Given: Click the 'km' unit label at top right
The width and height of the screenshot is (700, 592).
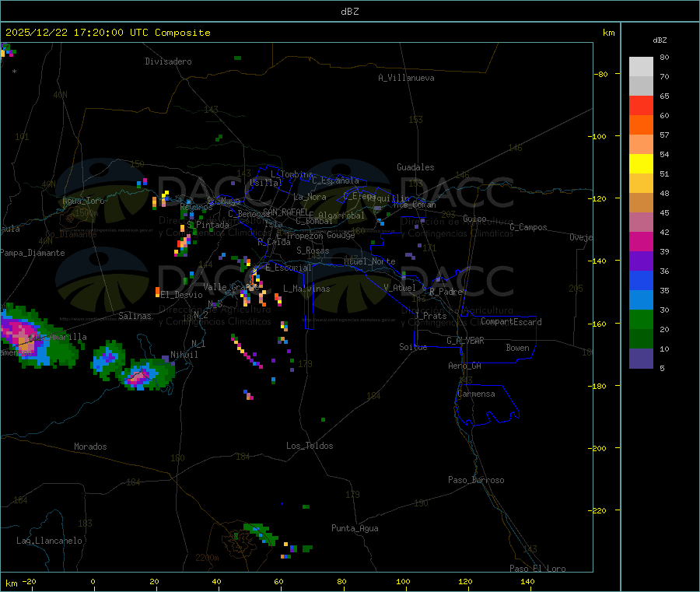Looking at the screenshot, I should tap(608, 33).
